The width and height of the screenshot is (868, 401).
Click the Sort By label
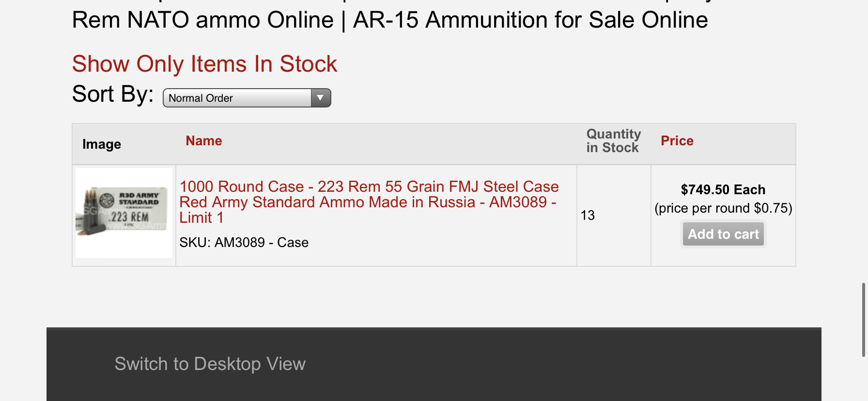(112, 94)
